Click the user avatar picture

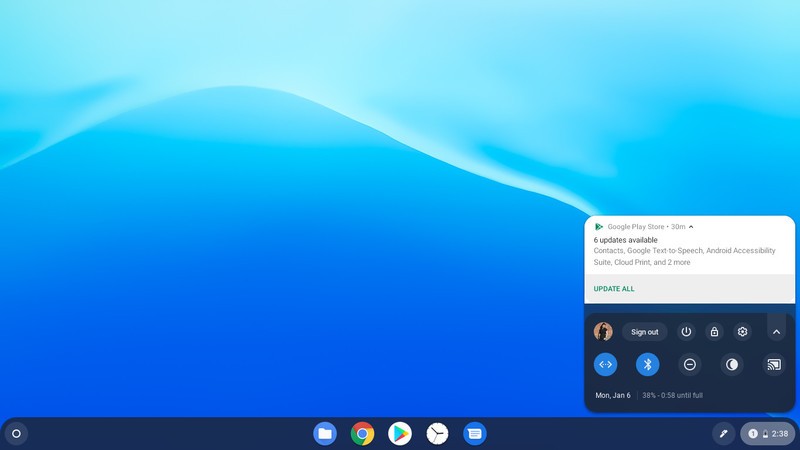603,332
